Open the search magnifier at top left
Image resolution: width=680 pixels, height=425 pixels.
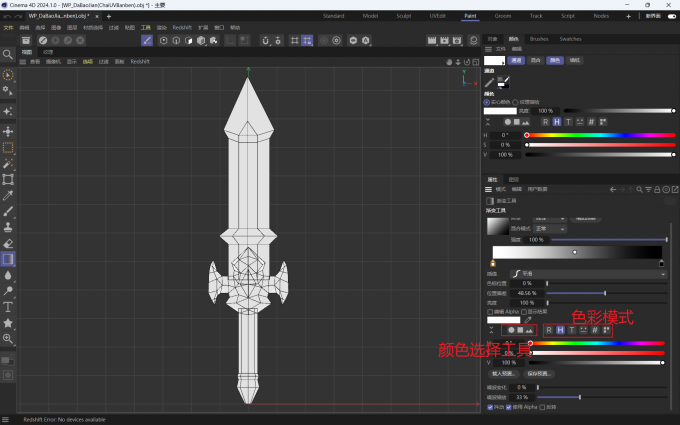tap(8, 54)
